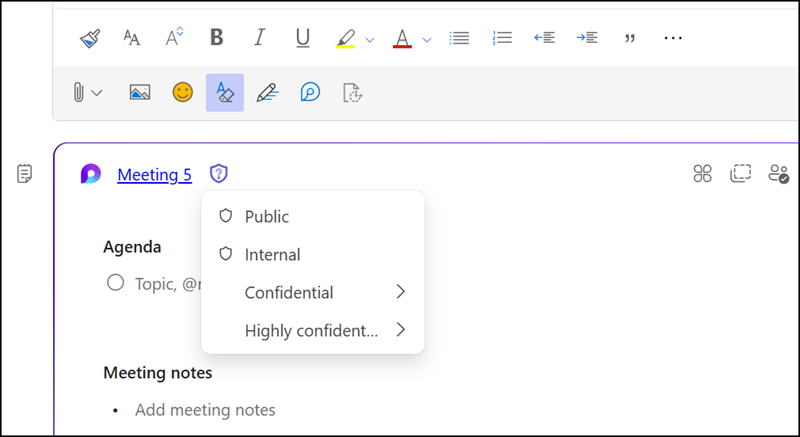
Task: Click the Add meeting notes field
Action: [x=205, y=410]
